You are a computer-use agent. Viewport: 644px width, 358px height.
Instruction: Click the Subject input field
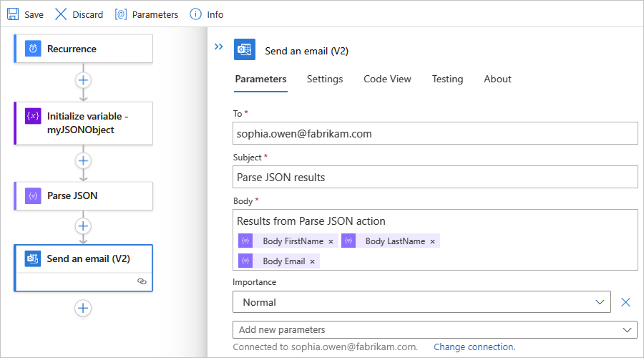tap(435, 177)
